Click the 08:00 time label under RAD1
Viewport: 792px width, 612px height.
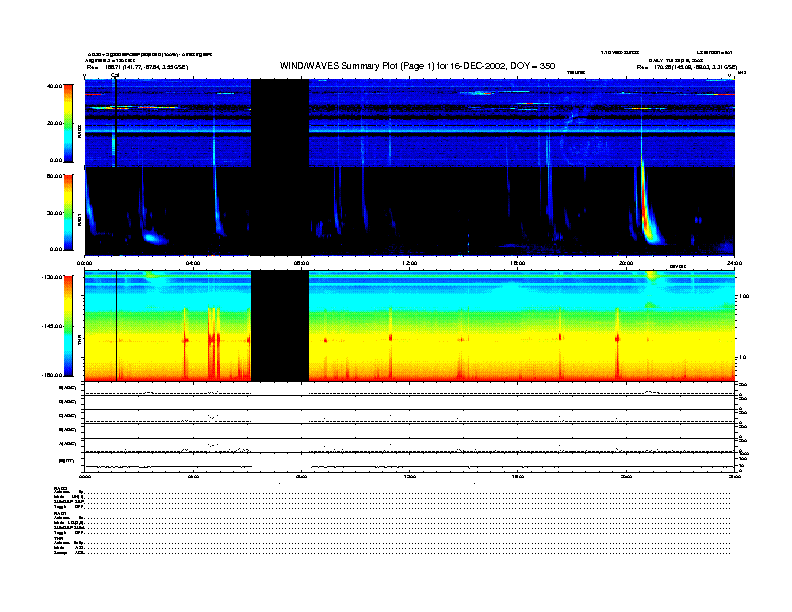pos(301,263)
